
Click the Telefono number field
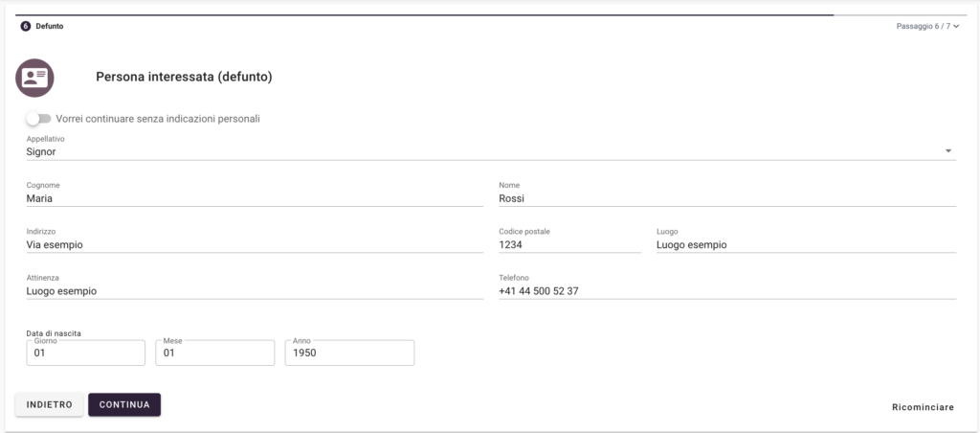tap(726, 291)
